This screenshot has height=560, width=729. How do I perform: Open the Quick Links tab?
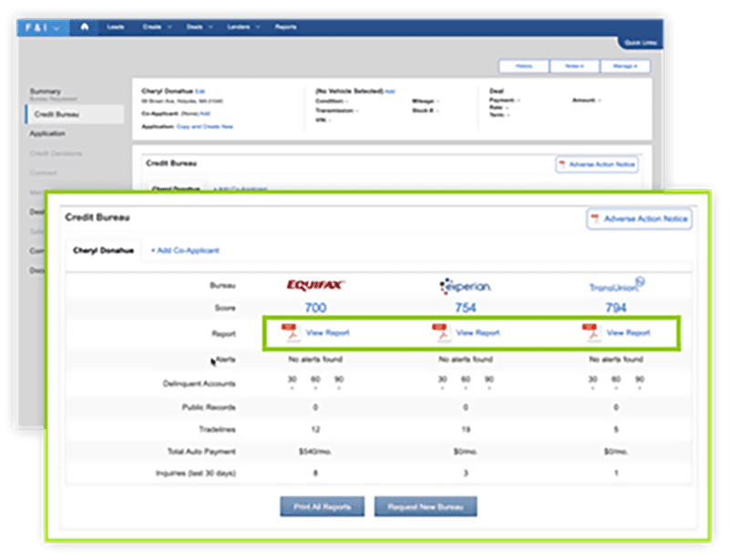coord(641,43)
